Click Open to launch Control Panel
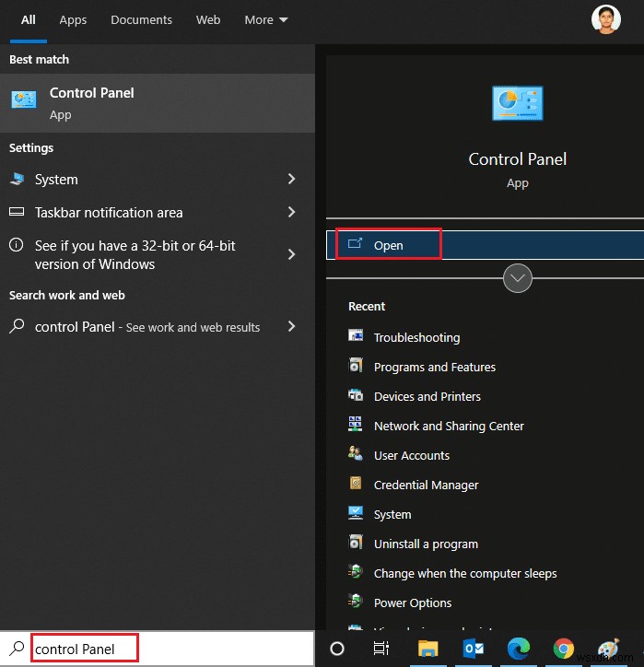 pos(485,245)
